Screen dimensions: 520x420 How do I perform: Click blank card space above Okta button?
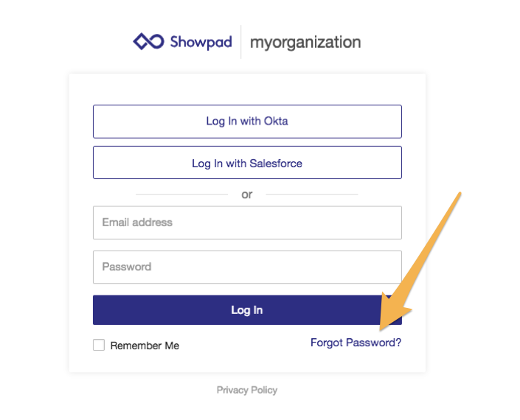pyautogui.click(x=247, y=88)
